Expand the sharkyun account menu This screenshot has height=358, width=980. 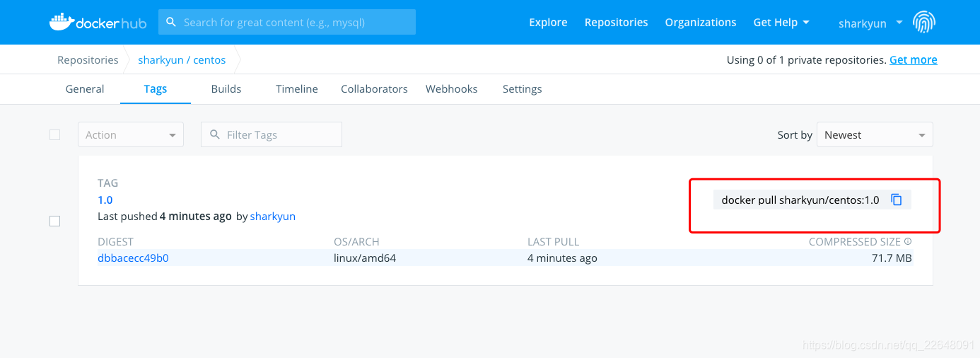(870, 23)
